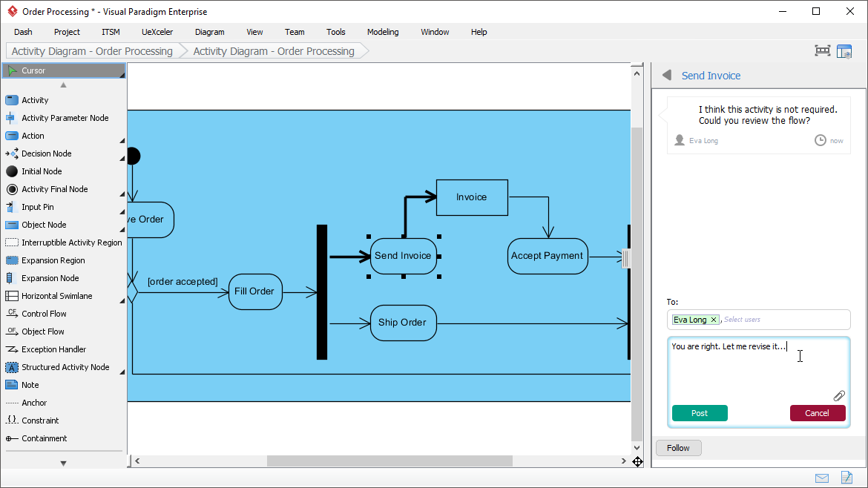Remove Eva Long from recipients
Viewport: 868px width, 488px height.
pos(714,320)
